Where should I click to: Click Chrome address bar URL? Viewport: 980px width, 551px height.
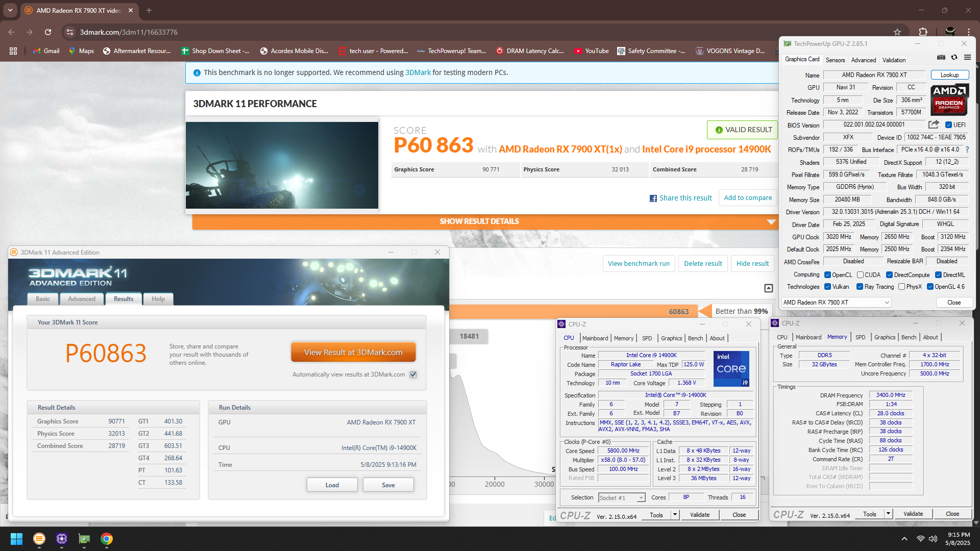point(129,32)
